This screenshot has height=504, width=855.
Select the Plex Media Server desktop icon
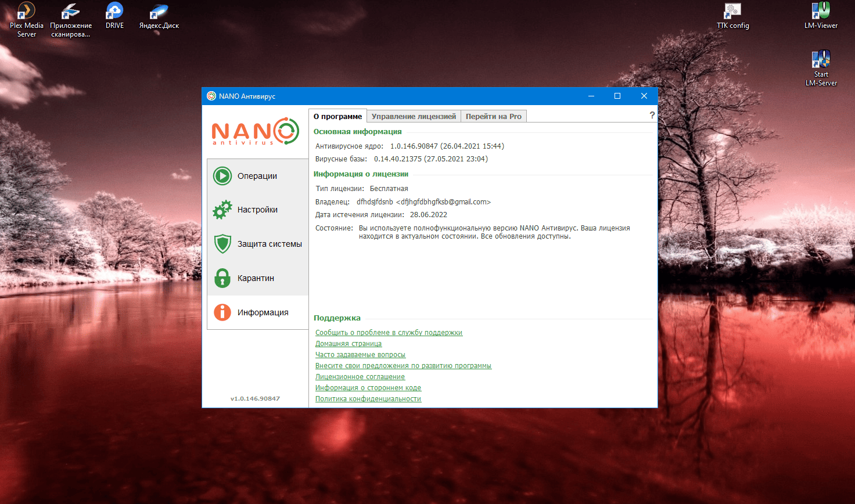pyautogui.click(x=26, y=20)
